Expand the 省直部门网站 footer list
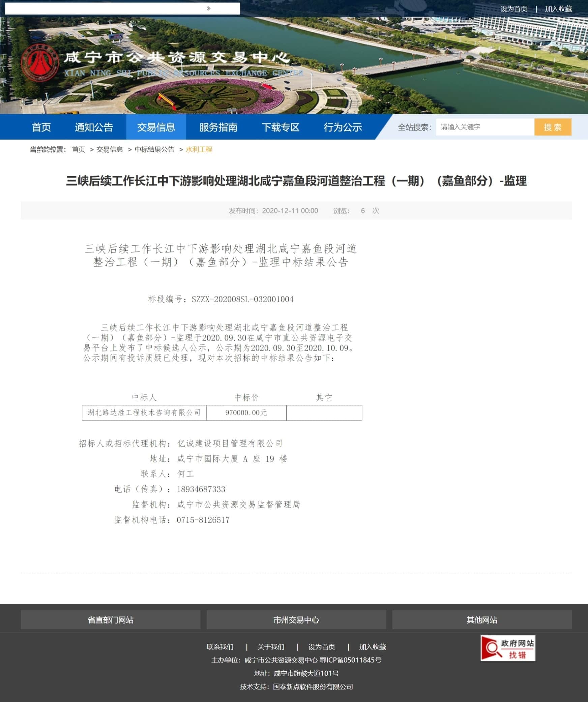 (x=111, y=620)
